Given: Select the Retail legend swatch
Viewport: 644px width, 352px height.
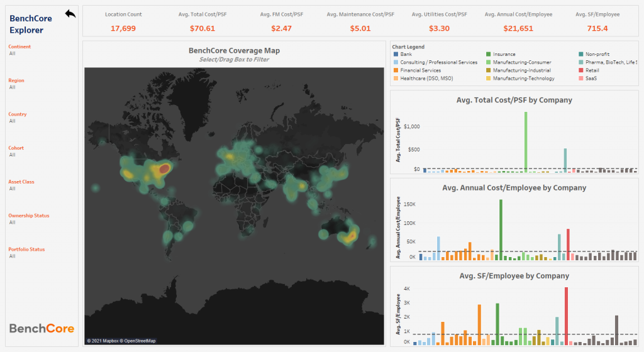Looking at the screenshot, I should click(x=580, y=70).
